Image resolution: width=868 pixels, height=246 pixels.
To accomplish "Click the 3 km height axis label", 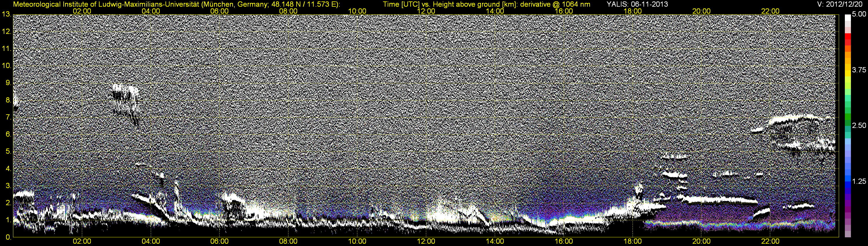I will click(8, 186).
